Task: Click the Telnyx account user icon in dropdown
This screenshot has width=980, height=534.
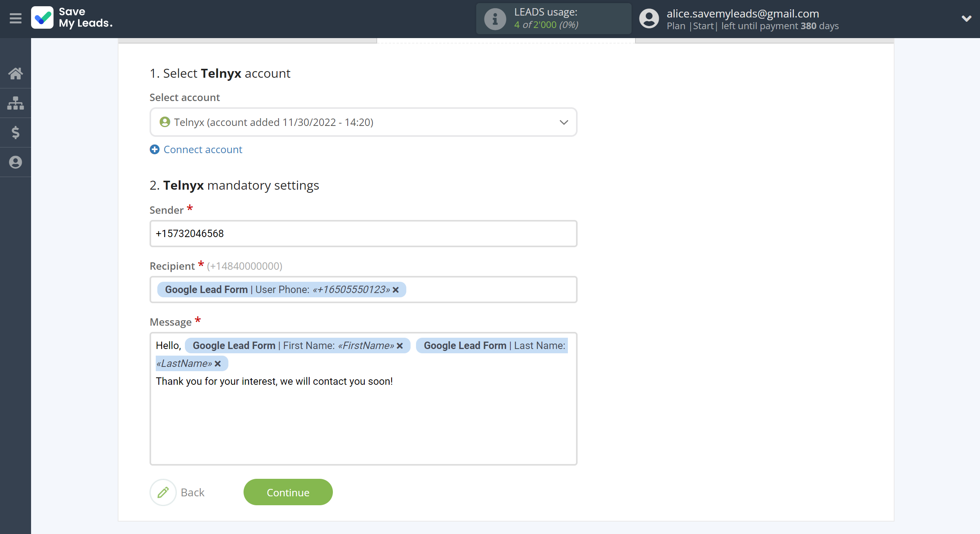Action: 165,122
